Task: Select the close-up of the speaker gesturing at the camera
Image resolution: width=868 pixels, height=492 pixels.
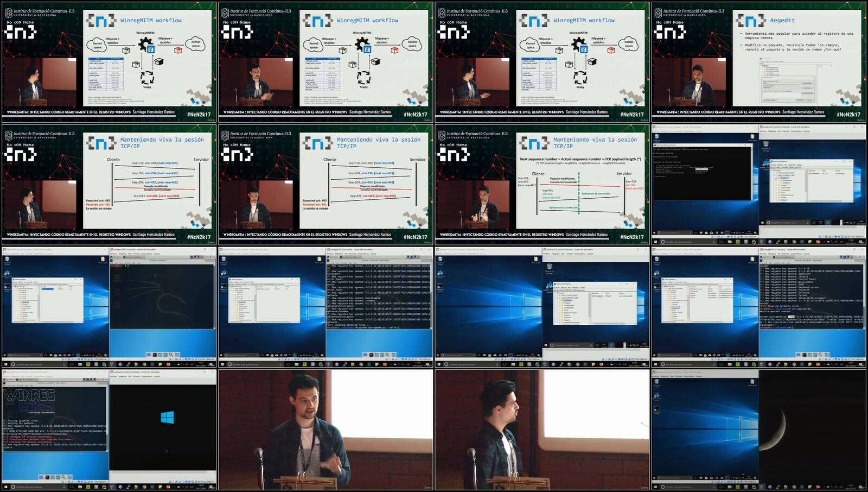Action: pyautogui.click(x=325, y=430)
